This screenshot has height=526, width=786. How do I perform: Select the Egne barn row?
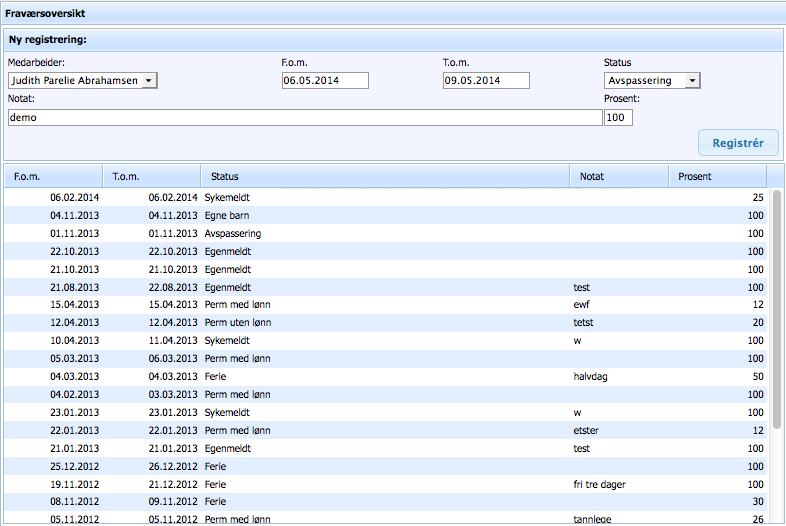385,216
